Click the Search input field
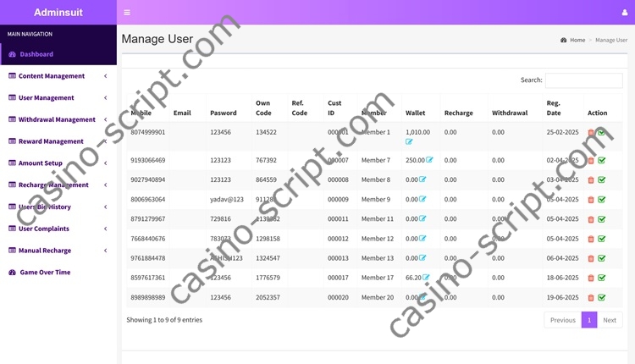This screenshot has width=635, height=364. (x=583, y=80)
